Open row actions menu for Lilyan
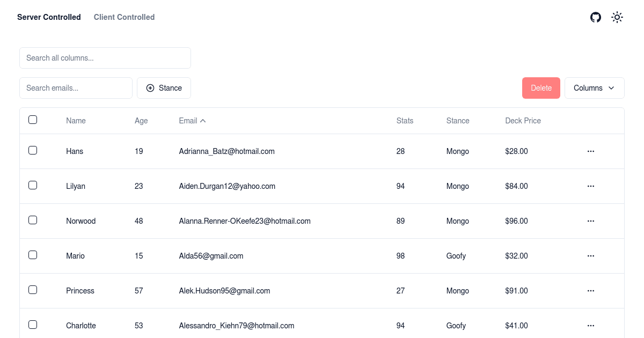The image size is (644, 338). (x=591, y=186)
